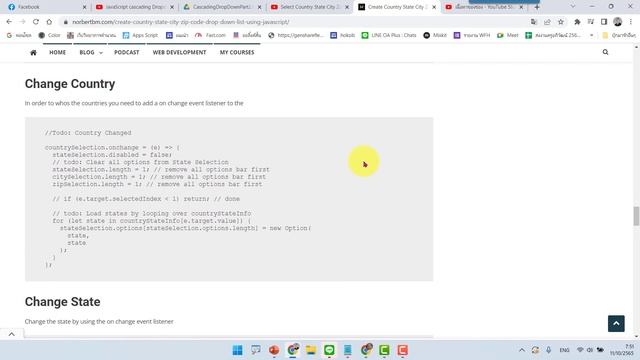Open PowerPoint from the taskbar
This screenshot has height=360, width=640.
click(274, 350)
